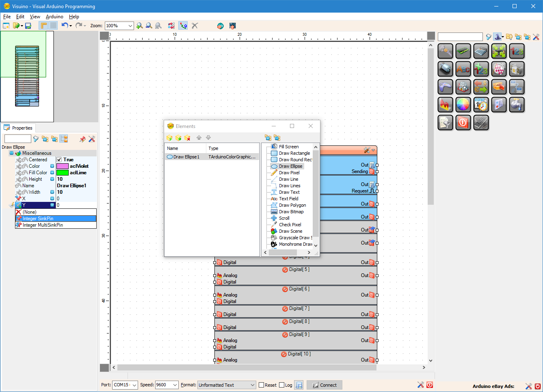Open the gamepad controller component category
This screenshot has width=543, height=392.
click(x=445, y=87)
